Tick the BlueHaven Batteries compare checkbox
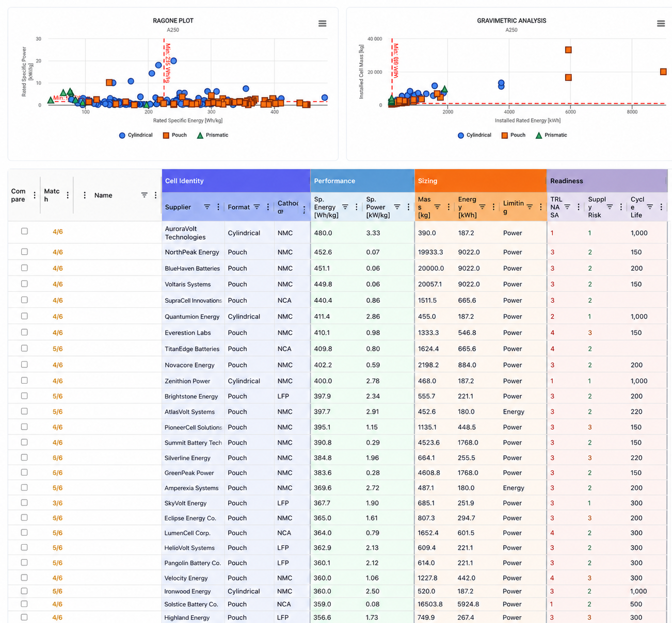Viewport: 672px width, 623px height. [24, 268]
